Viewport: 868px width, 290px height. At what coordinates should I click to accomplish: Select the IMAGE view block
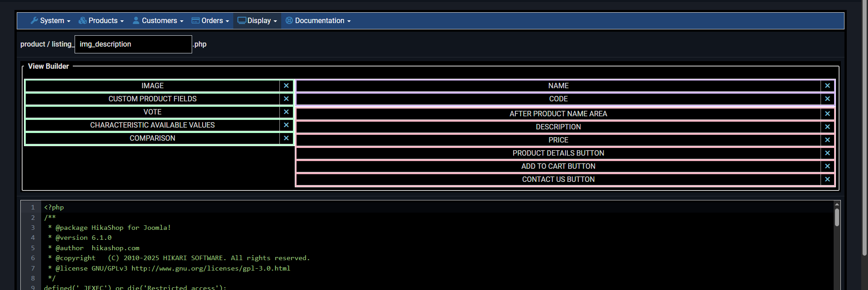[x=152, y=86]
